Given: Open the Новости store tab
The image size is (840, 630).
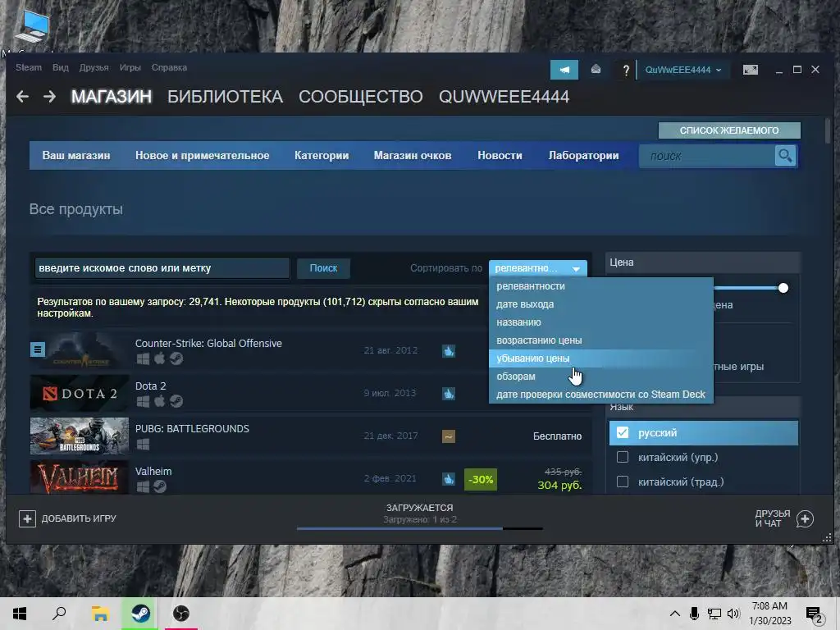Looking at the screenshot, I should 500,155.
